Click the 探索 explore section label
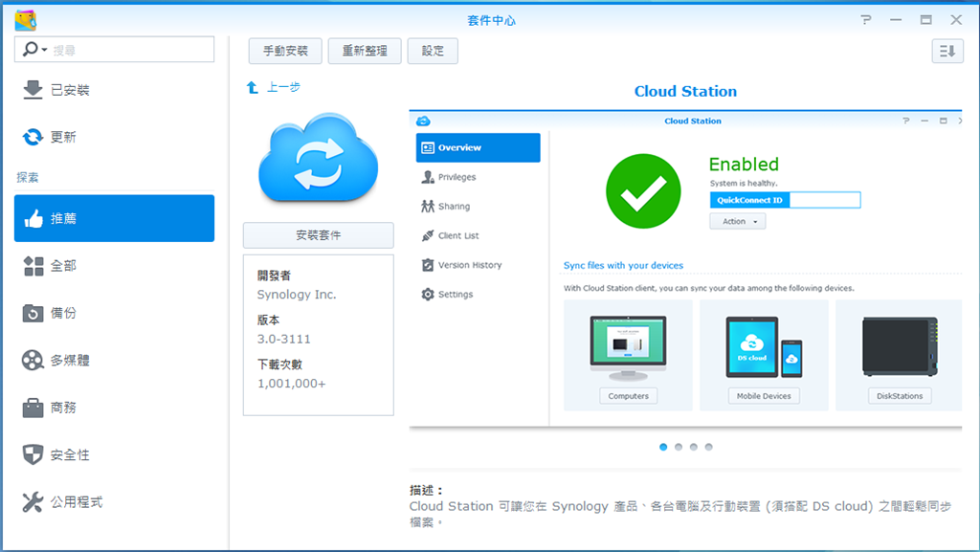 click(x=28, y=177)
